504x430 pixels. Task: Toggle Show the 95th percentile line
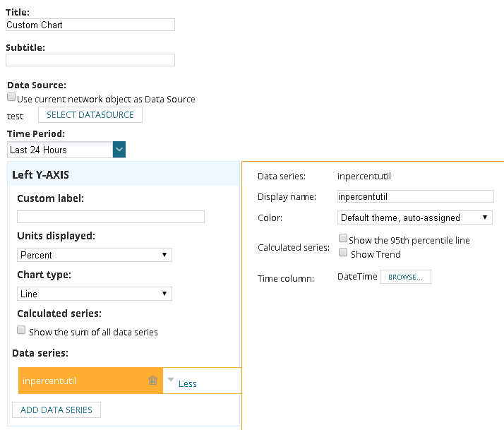coord(343,239)
